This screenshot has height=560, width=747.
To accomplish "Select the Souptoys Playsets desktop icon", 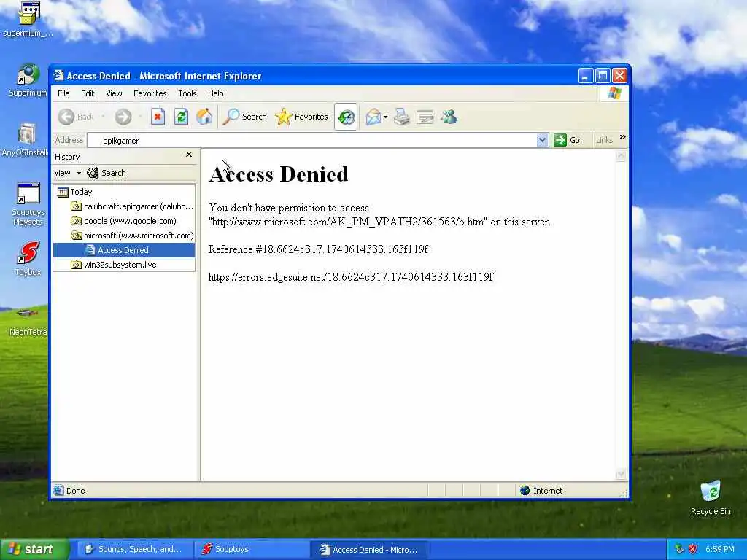I will (28, 204).
